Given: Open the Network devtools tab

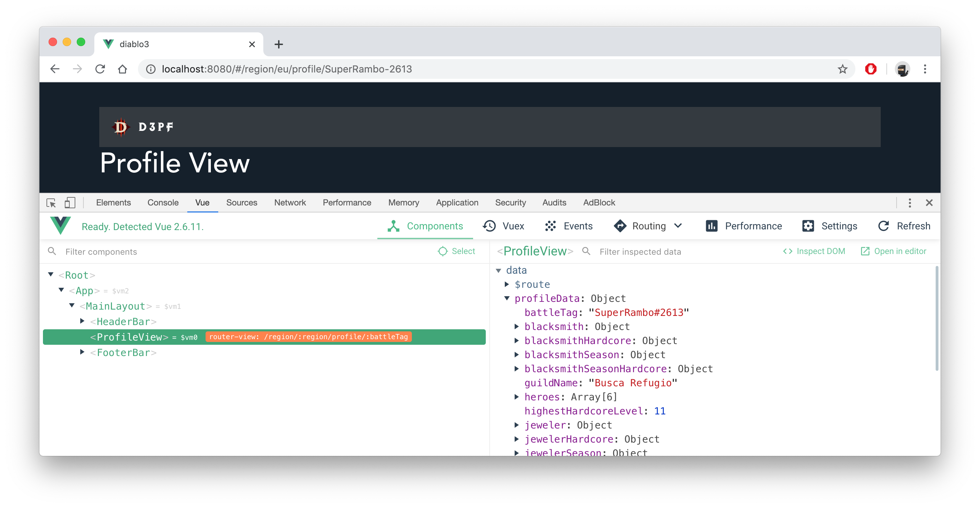Looking at the screenshot, I should click(290, 203).
